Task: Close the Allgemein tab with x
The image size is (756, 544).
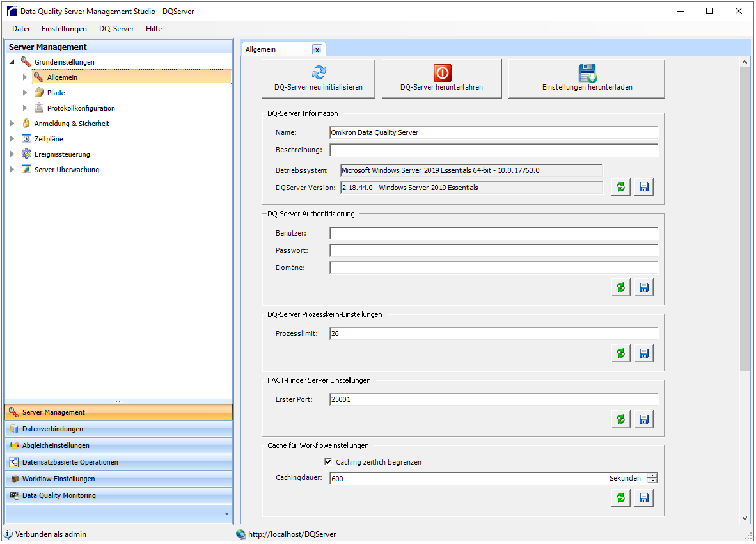Action: pyautogui.click(x=317, y=50)
